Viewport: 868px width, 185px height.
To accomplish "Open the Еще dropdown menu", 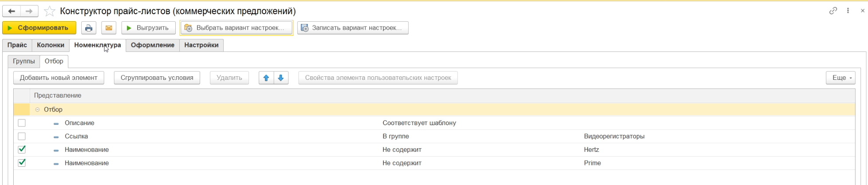I will pyautogui.click(x=840, y=78).
